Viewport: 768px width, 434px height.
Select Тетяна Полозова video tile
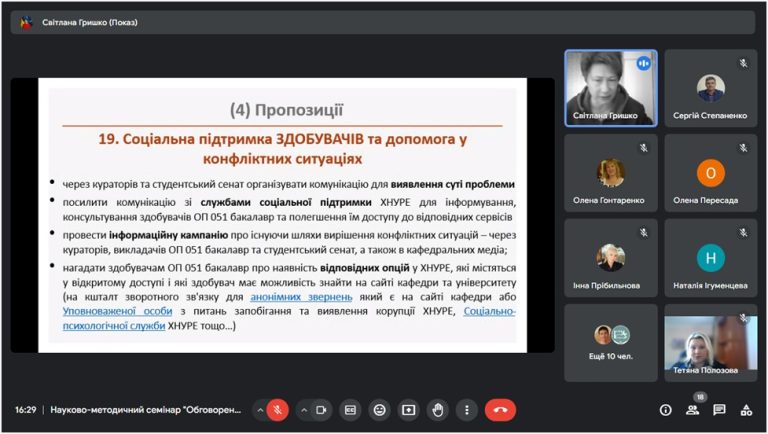point(711,343)
